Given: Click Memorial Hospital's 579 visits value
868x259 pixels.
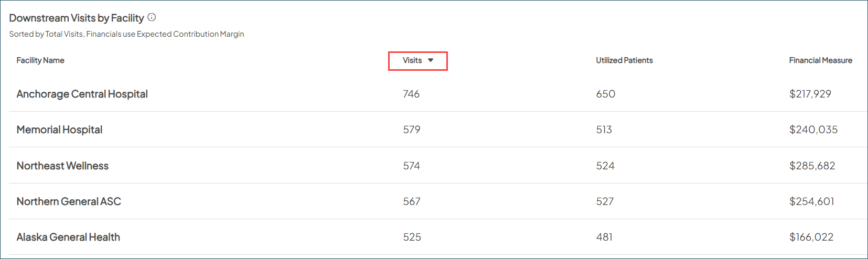Looking at the screenshot, I should pyautogui.click(x=412, y=129).
